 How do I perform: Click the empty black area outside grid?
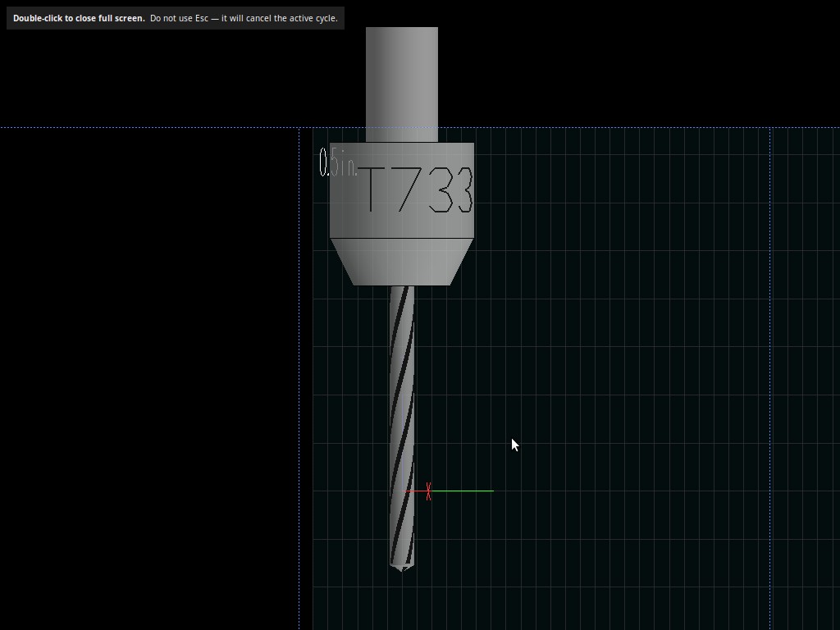[x=150, y=375]
